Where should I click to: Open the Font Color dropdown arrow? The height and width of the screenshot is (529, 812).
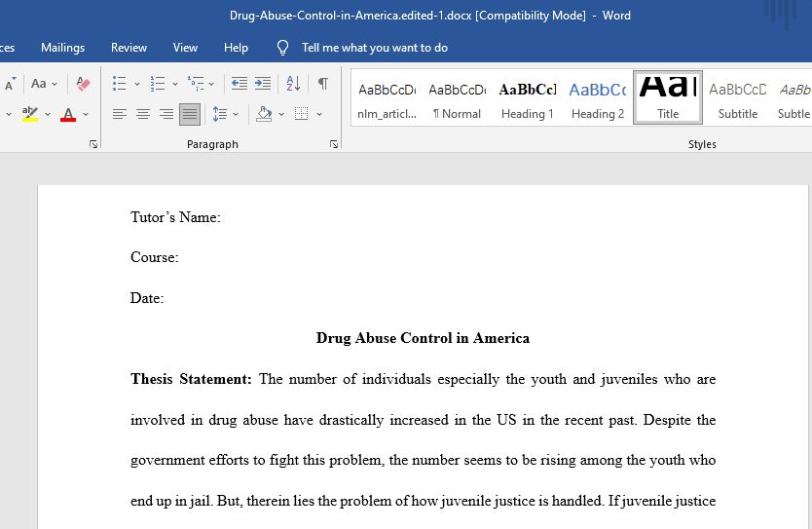click(x=86, y=114)
